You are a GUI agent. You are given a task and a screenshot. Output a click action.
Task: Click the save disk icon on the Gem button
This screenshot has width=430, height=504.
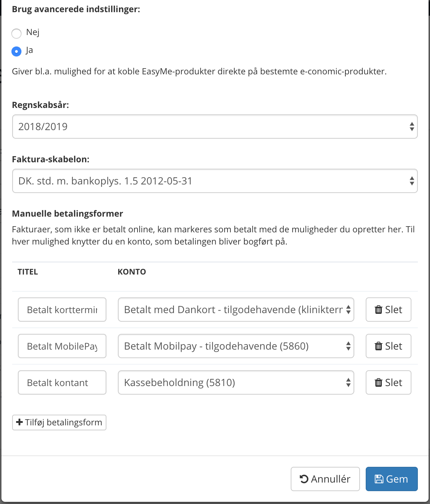[379, 479]
